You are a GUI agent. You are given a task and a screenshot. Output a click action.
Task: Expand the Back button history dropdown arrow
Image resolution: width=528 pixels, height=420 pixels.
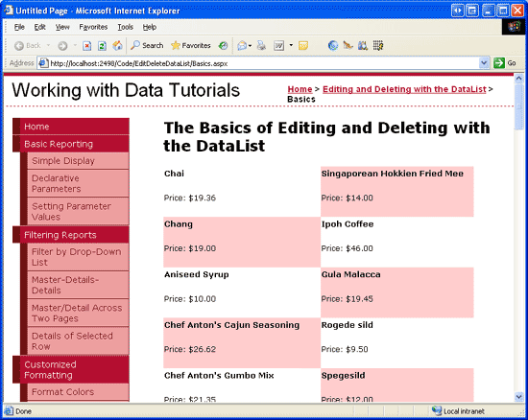(x=48, y=45)
